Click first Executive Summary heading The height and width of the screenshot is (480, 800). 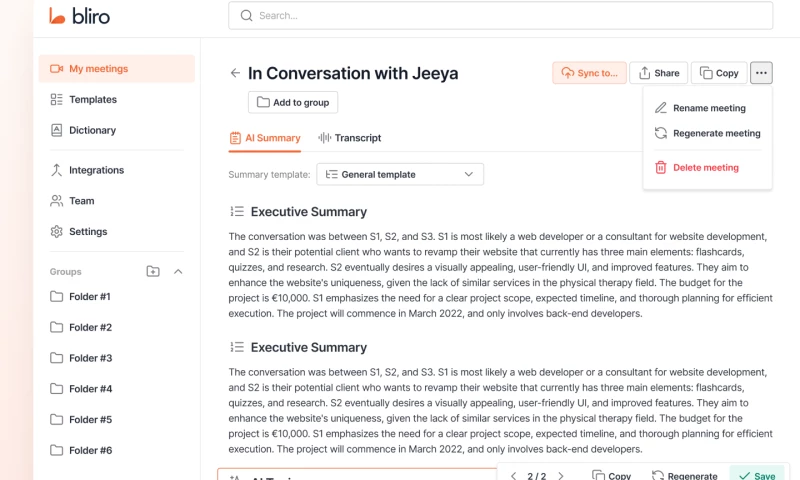(309, 212)
